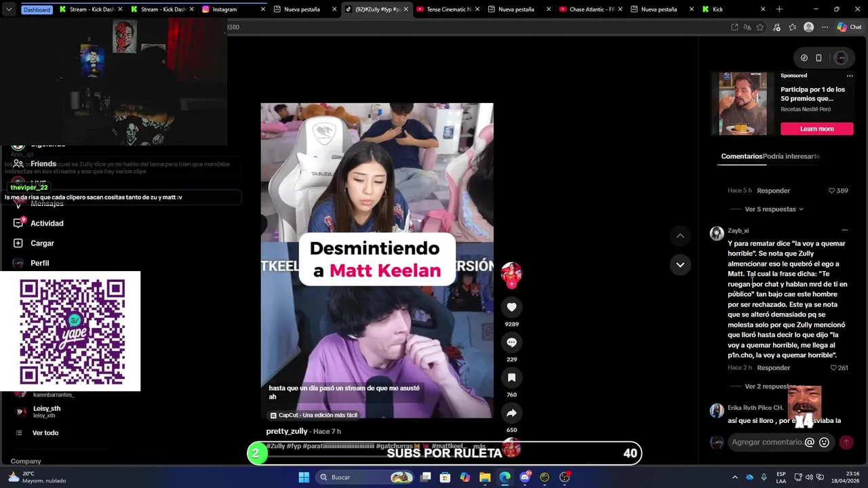Go to previous video with up chevron
Viewport: 868px width, 488px height.
click(x=680, y=235)
